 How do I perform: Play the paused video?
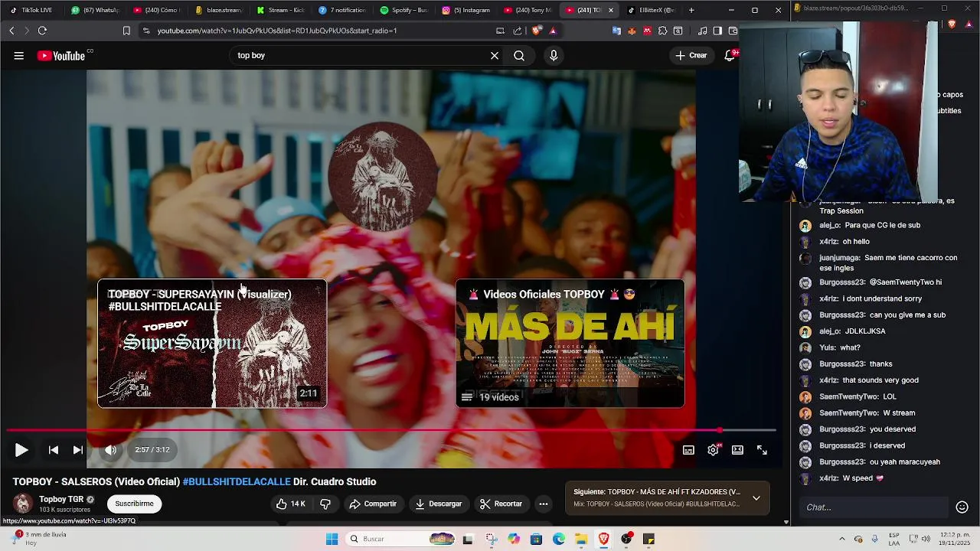pos(21,450)
